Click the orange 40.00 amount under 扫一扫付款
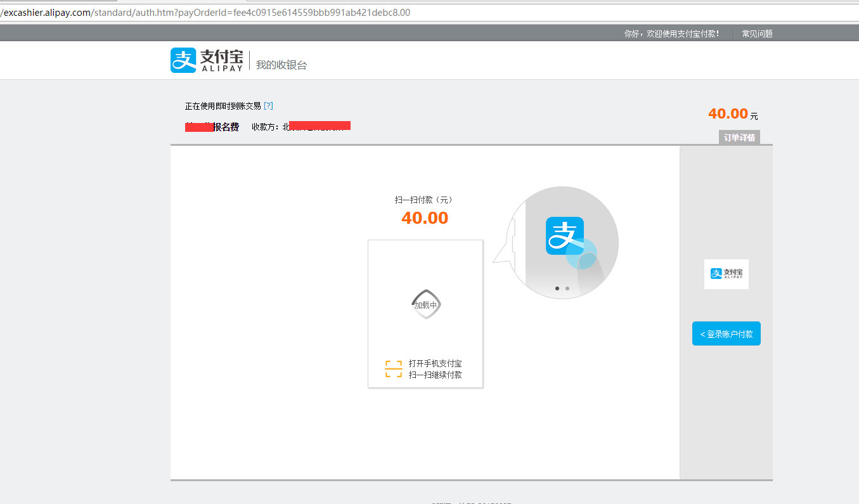The image size is (859, 504). tap(425, 218)
